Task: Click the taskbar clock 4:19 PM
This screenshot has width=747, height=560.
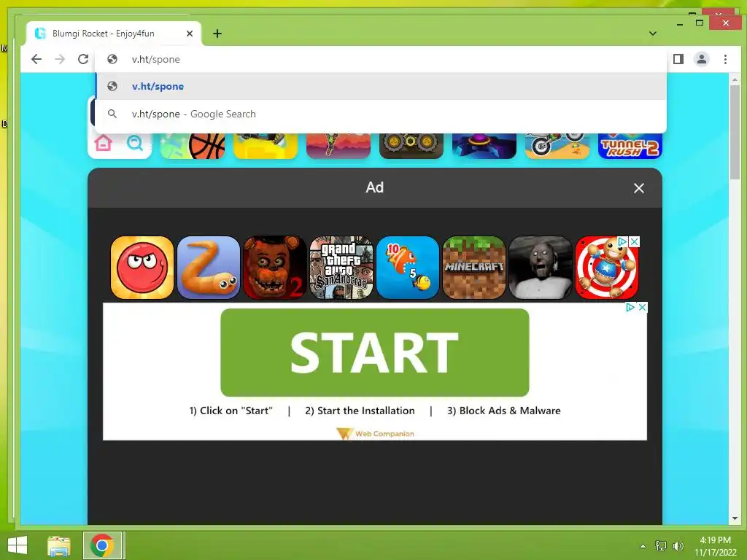Action: 715,540
